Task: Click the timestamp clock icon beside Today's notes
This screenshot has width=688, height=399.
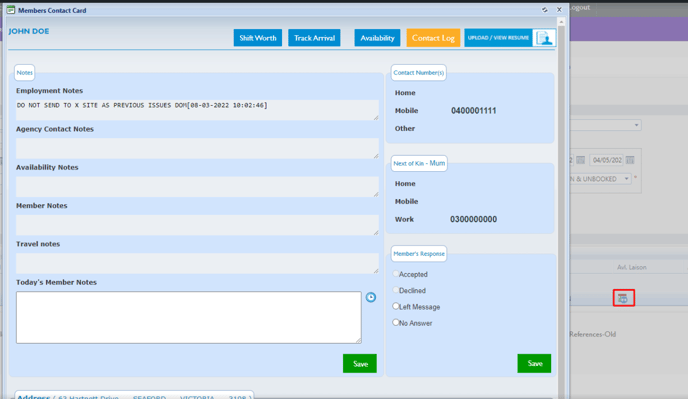Action: tap(371, 297)
